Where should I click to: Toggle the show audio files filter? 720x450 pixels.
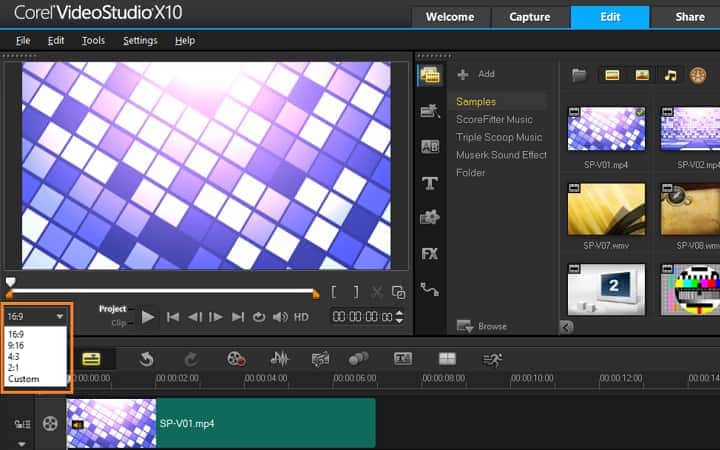click(x=670, y=75)
